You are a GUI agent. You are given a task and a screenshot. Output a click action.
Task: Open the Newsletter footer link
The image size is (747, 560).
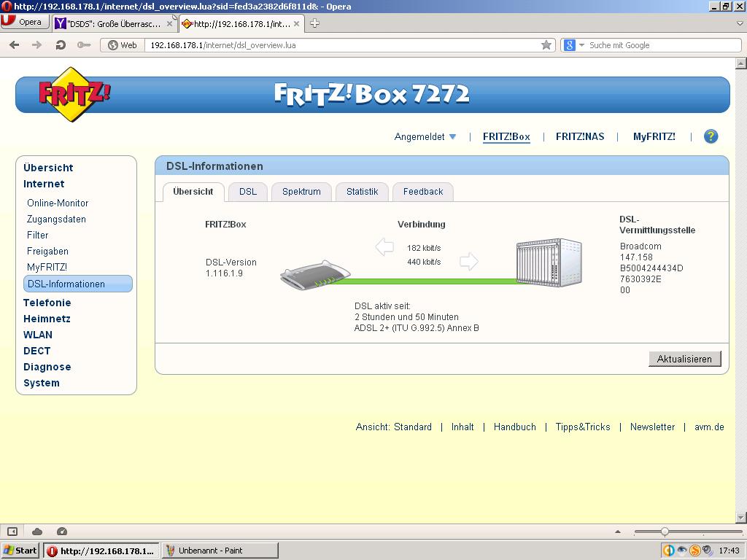click(x=652, y=427)
